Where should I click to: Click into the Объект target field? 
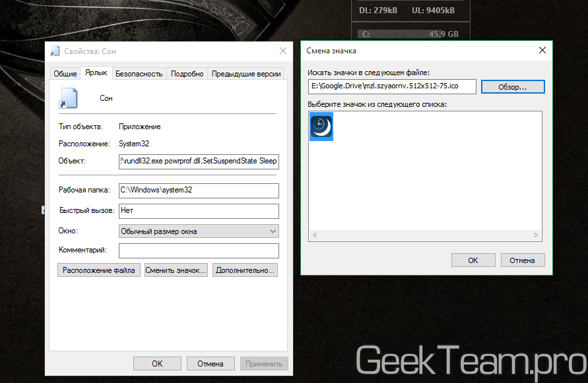pos(199,162)
